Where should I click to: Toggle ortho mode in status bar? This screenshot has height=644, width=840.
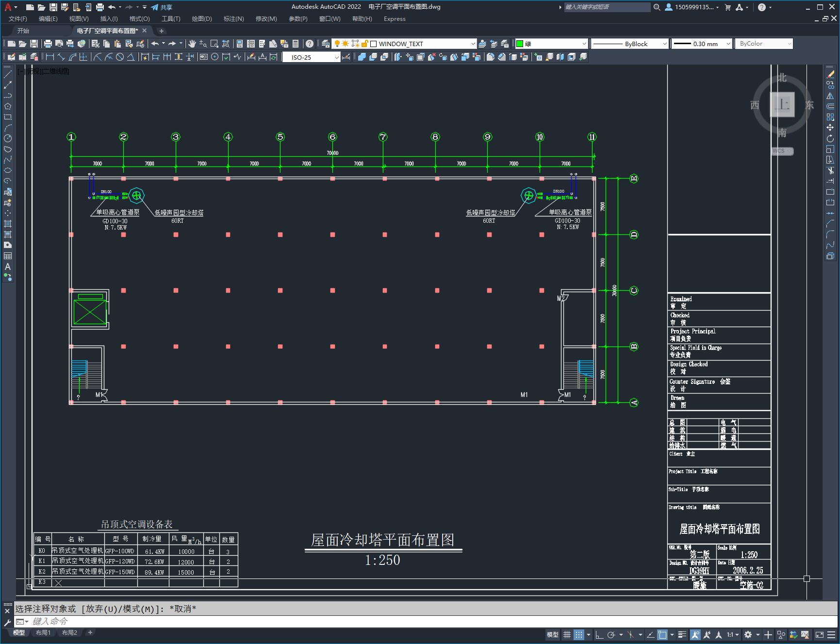[599, 634]
